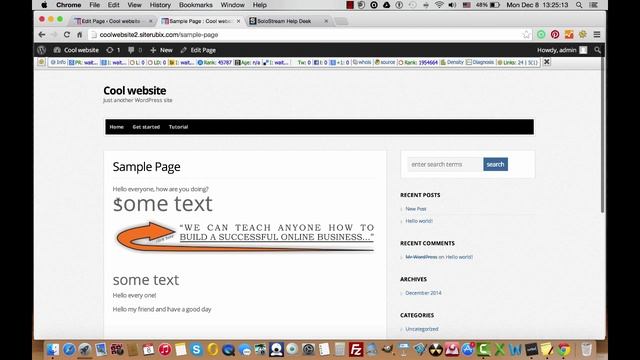Click the yellow gear extension icon
The height and width of the screenshot is (360, 640).
click(583, 35)
